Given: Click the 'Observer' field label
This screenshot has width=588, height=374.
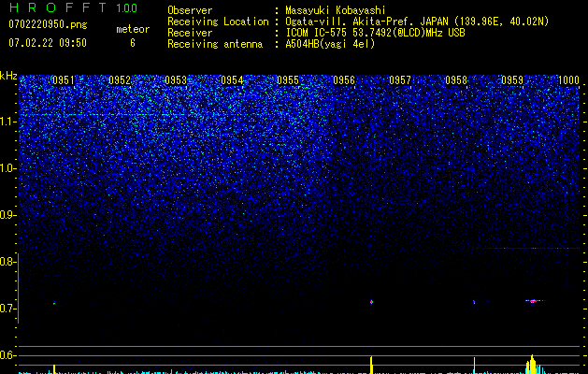Looking at the screenshot, I should coord(190,10).
